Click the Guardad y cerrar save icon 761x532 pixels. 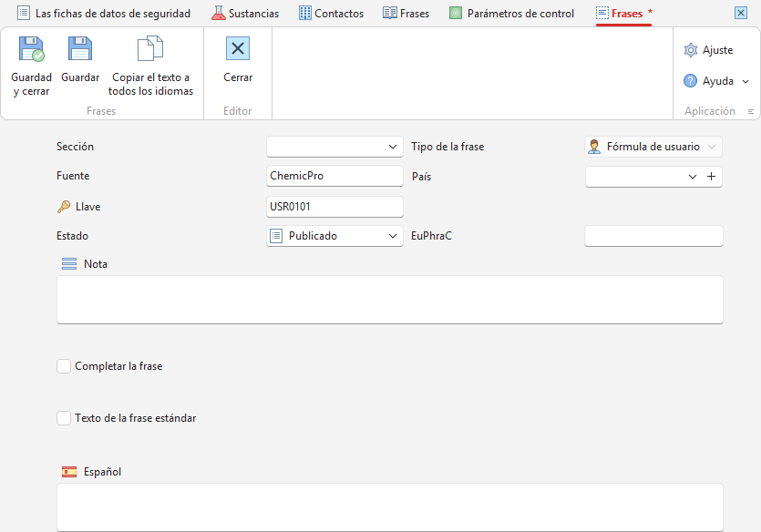[32, 49]
